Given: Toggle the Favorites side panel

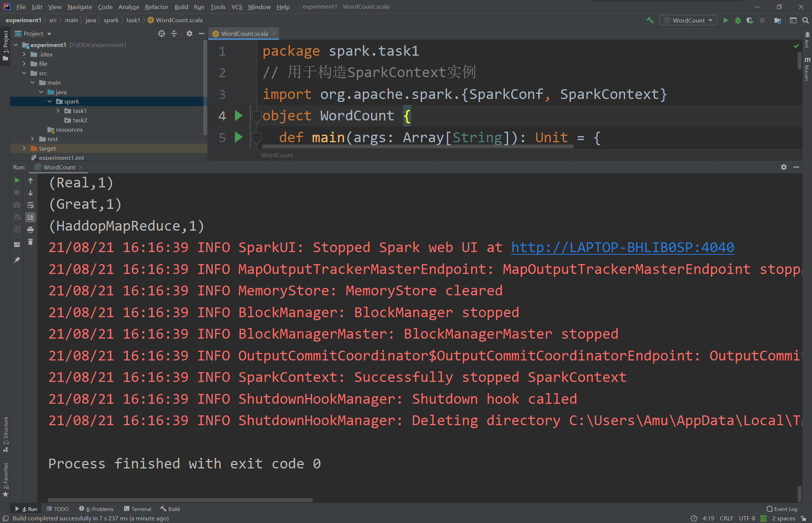Looking at the screenshot, I should point(6,480).
